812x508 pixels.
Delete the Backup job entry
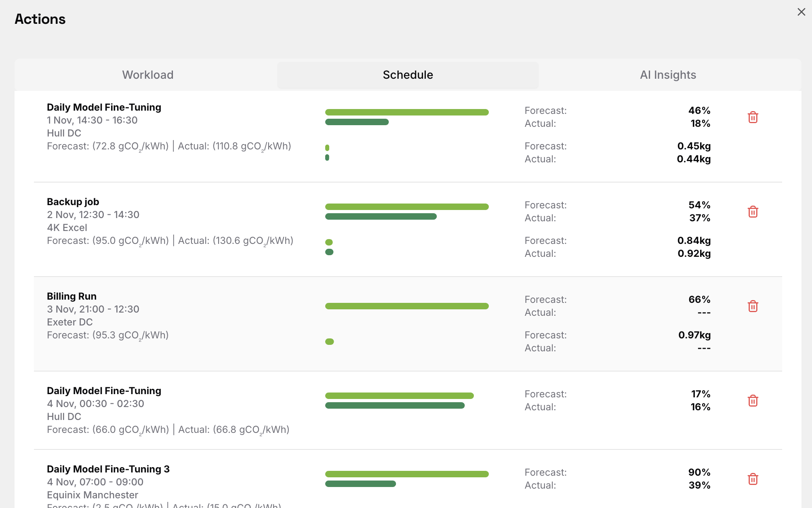[753, 212]
